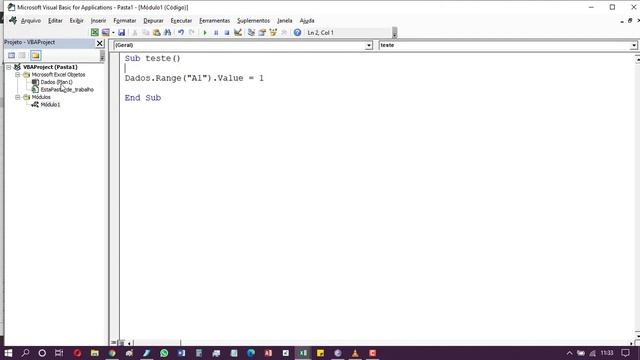Image resolution: width=640 pixels, height=360 pixels.
Task: Select Dados (Plan1) sheet object
Action: pyautogui.click(x=56, y=82)
